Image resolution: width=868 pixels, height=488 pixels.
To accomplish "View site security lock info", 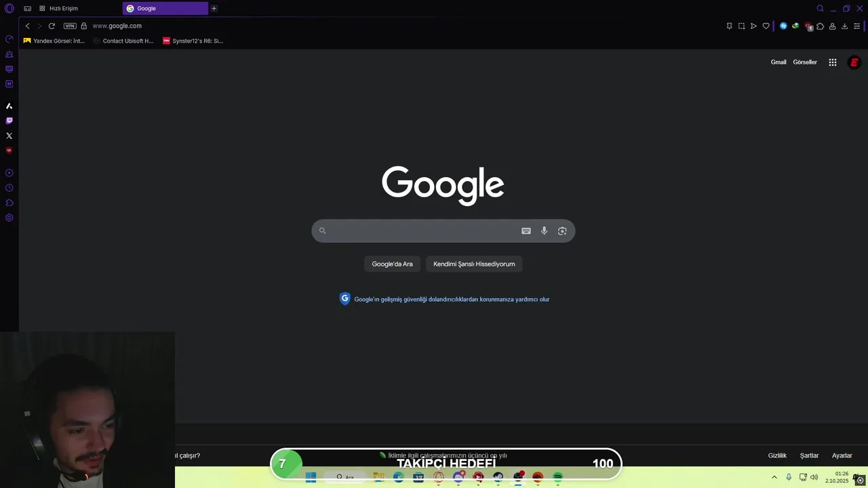I will [83, 26].
